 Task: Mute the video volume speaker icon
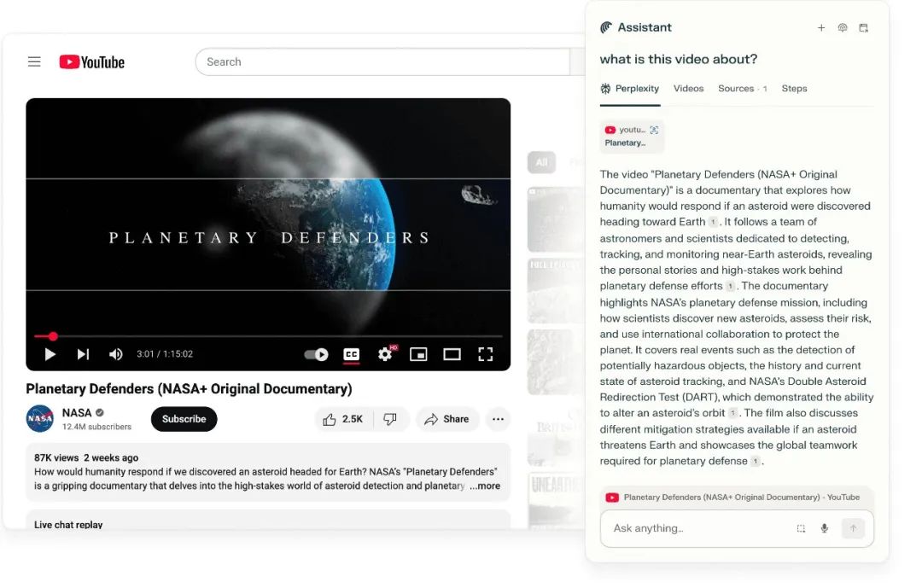(x=116, y=354)
